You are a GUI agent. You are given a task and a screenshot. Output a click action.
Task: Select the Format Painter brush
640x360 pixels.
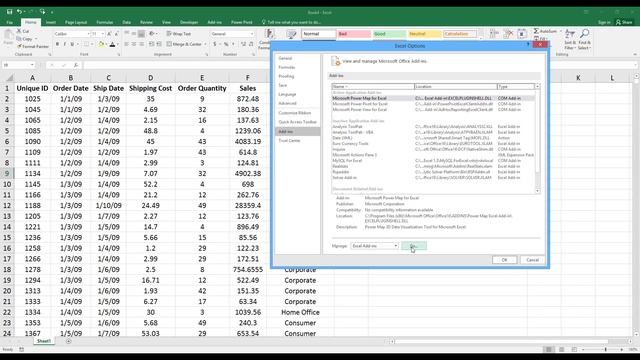(19, 47)
